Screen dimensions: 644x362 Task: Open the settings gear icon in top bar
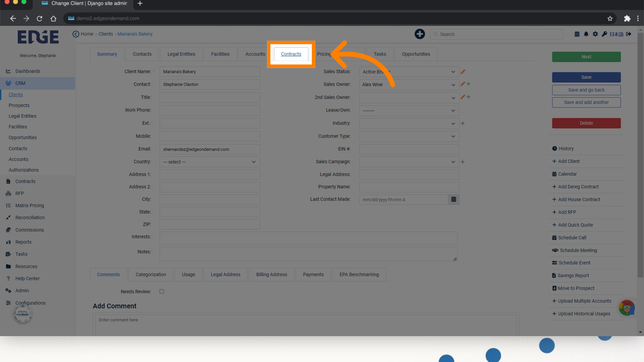[595, 34]
